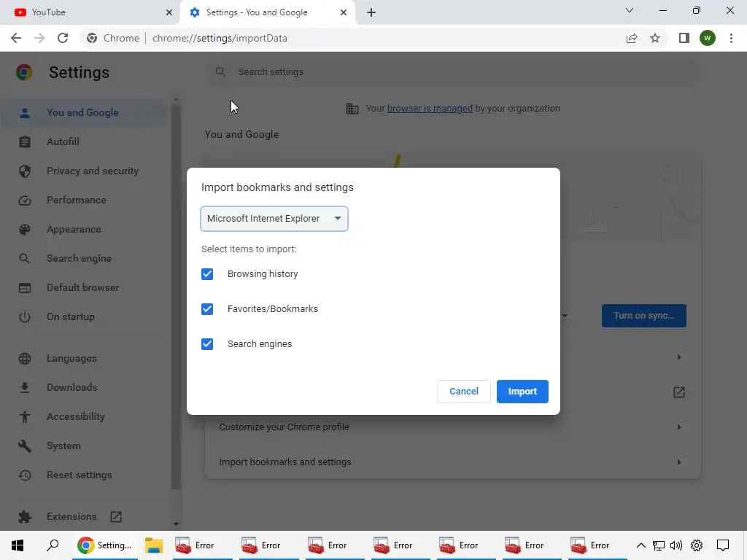Bookmark this page with star icon
The width and height of the screenshot is (747, 560).
coord(655,38)
